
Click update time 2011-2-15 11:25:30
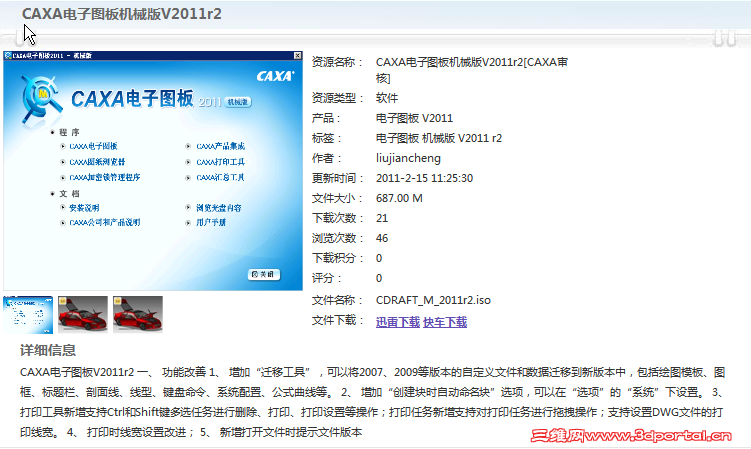click(x=424, y=178)
